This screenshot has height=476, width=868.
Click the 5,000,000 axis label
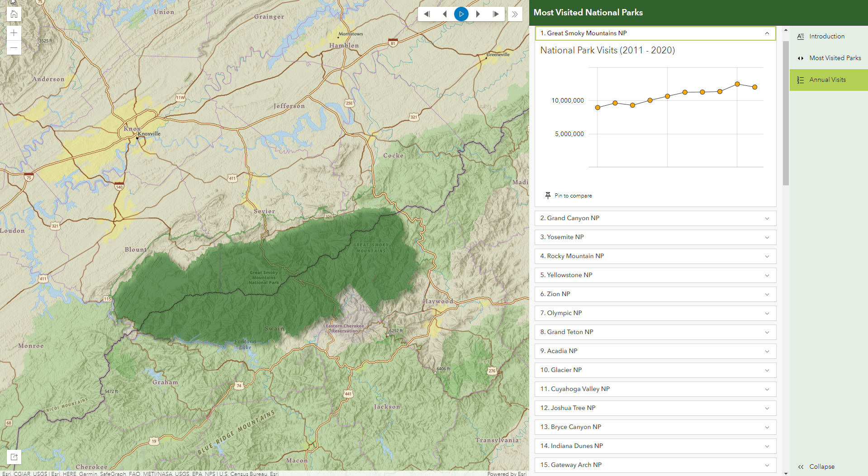pyautogui.click(x=569, y=134)
